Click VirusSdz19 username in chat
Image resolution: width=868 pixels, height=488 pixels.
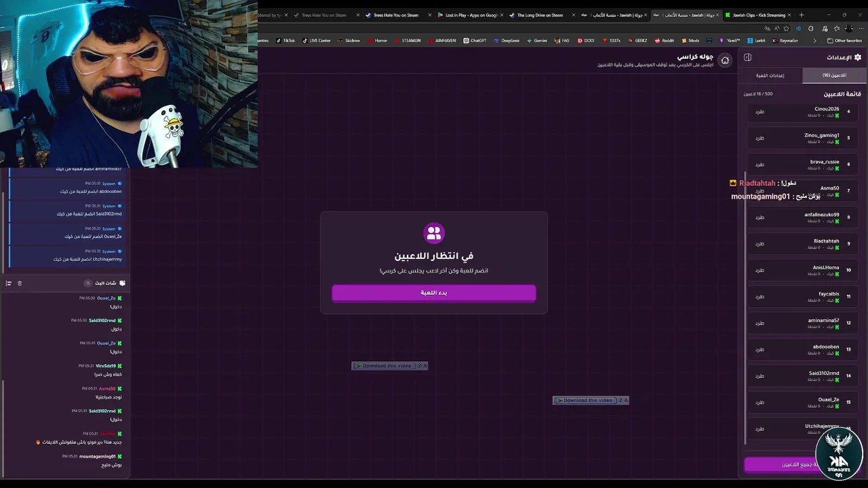pos(106,366)
